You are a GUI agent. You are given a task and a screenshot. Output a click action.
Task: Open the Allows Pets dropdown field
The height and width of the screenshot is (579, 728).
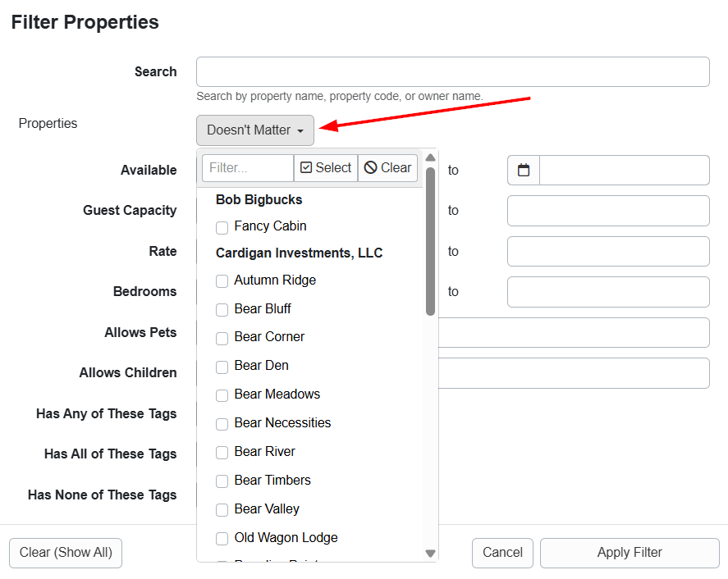coord(573,332)
